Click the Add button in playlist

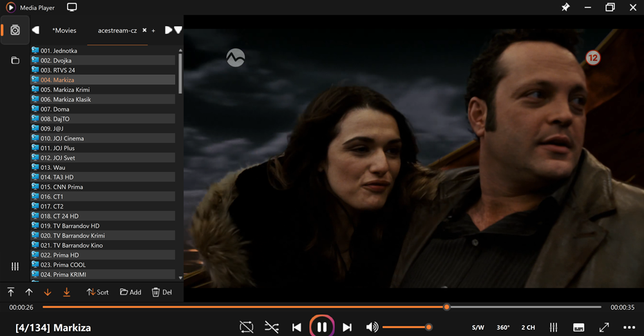tap(131, 292)
